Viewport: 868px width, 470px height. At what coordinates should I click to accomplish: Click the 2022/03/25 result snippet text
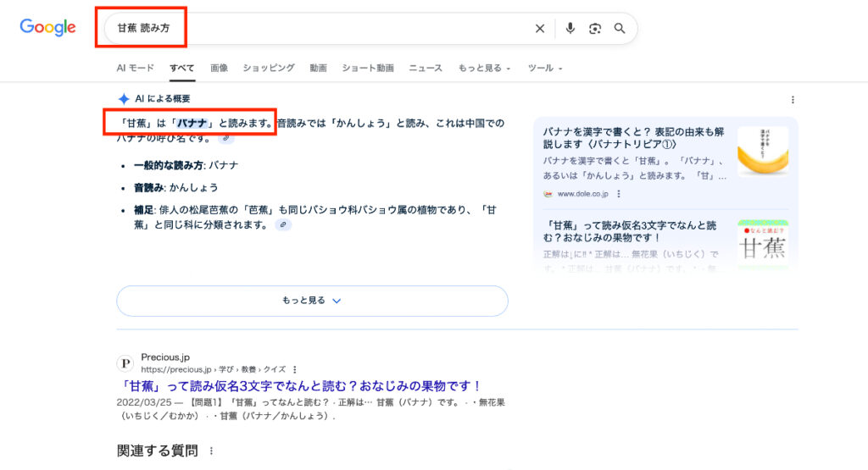coord(310,409)
